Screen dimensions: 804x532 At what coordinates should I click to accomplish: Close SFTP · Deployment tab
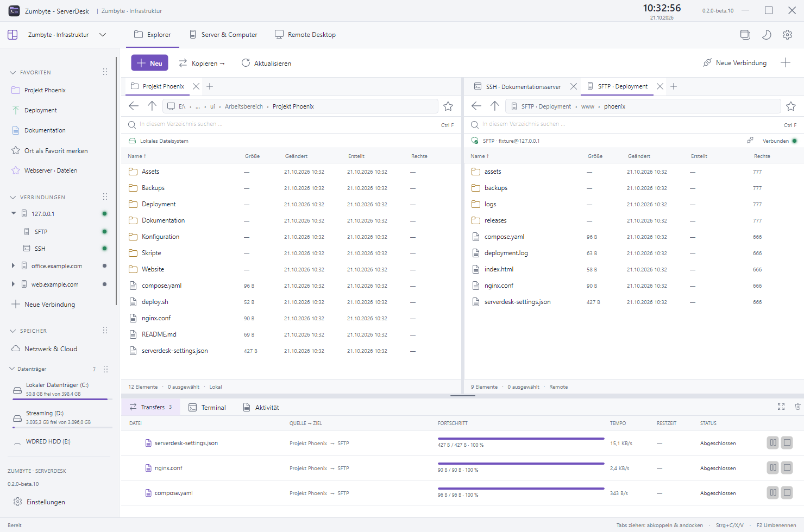click(659, 86)
